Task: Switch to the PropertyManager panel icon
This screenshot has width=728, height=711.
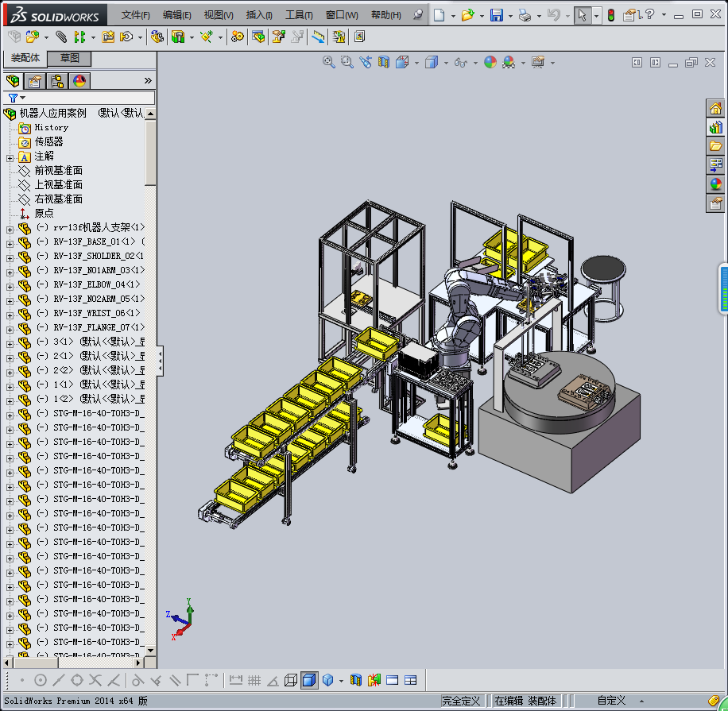Action: click(x=34, y=81)
